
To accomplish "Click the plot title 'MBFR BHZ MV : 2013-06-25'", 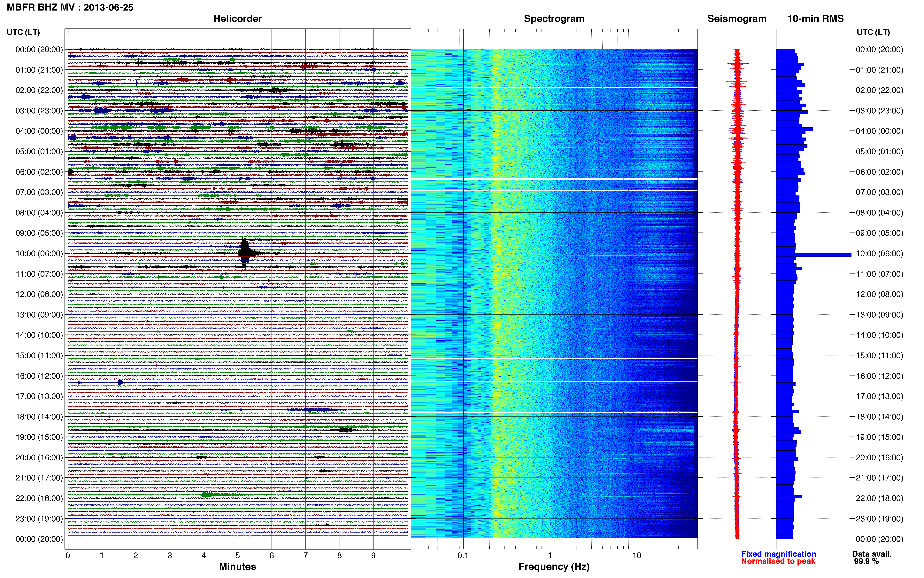I will click(70, 7).
